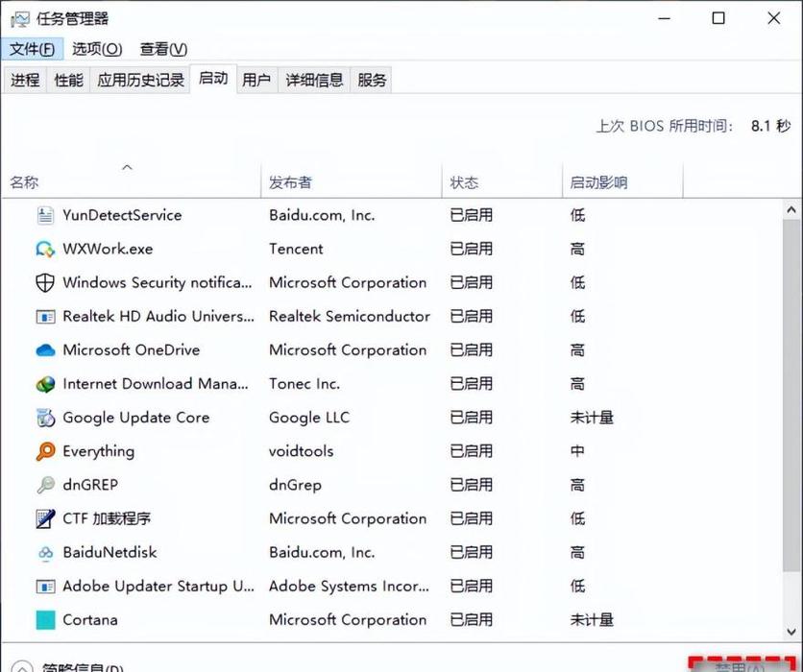Click the dnGREP application icon

43,484
